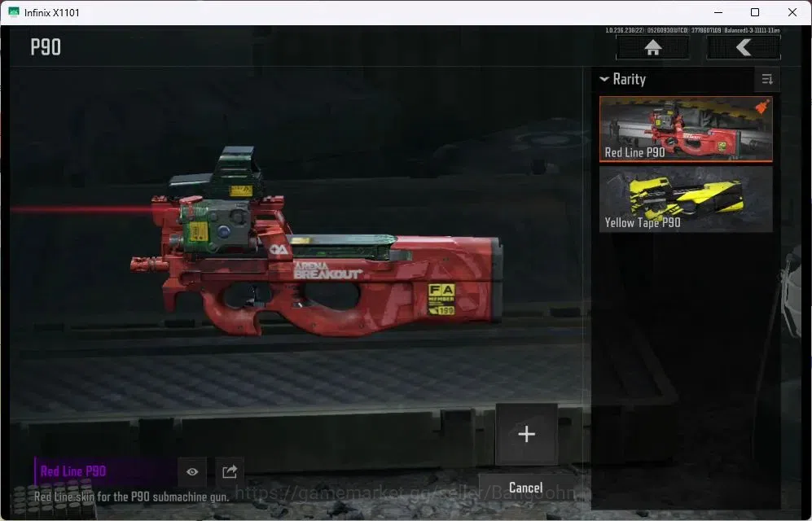
Task: Click the skin description text line
Action: click(x=132, y=497)
